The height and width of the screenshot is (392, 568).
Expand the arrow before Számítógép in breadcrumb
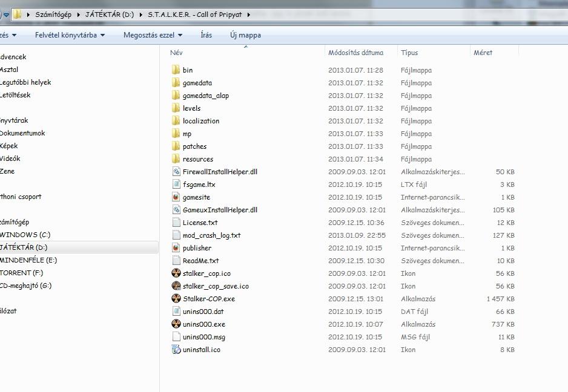point(28,15)
